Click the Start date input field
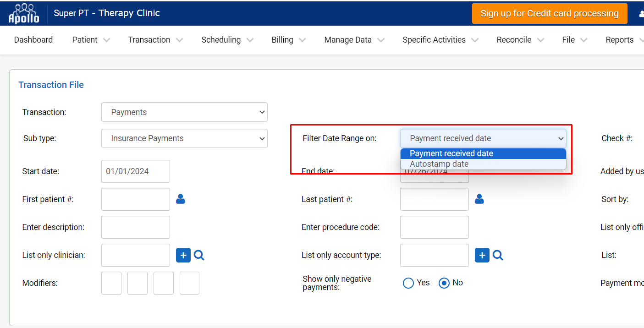644x328 pixels. tap(136, 171)
